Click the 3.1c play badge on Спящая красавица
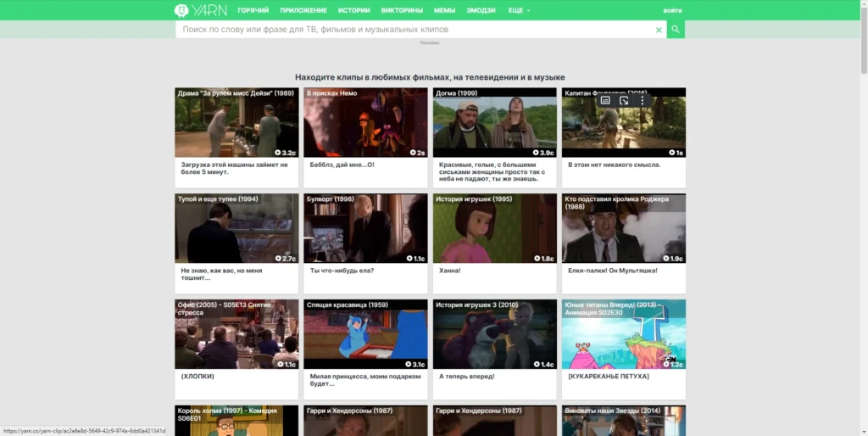The height and width of the screenshot is (436, 868). coord(415,364)
